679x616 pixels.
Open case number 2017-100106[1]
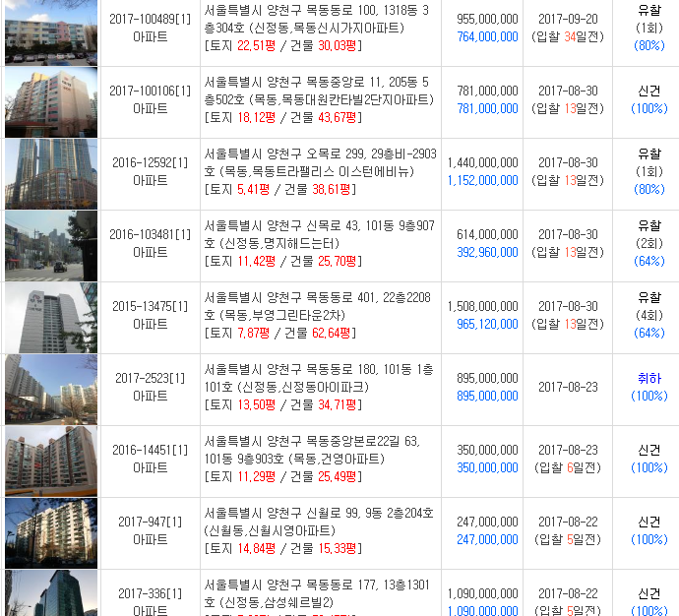(x=150, y=91)
